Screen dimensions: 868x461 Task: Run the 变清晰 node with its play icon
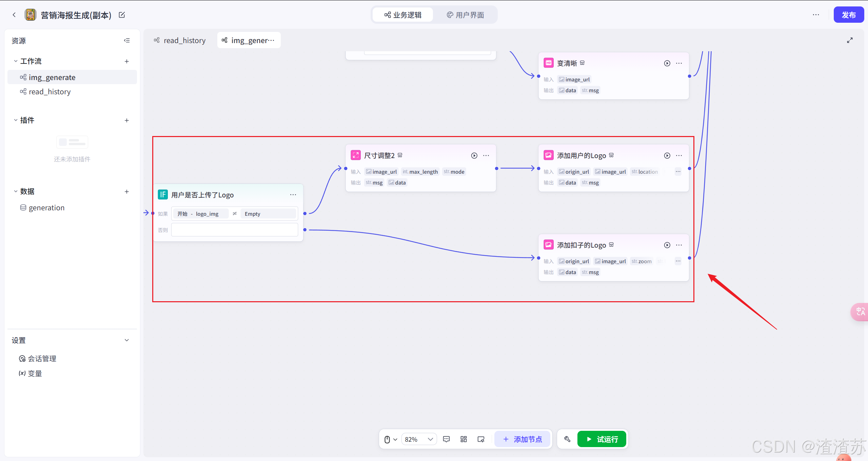(x=667, y=63)
